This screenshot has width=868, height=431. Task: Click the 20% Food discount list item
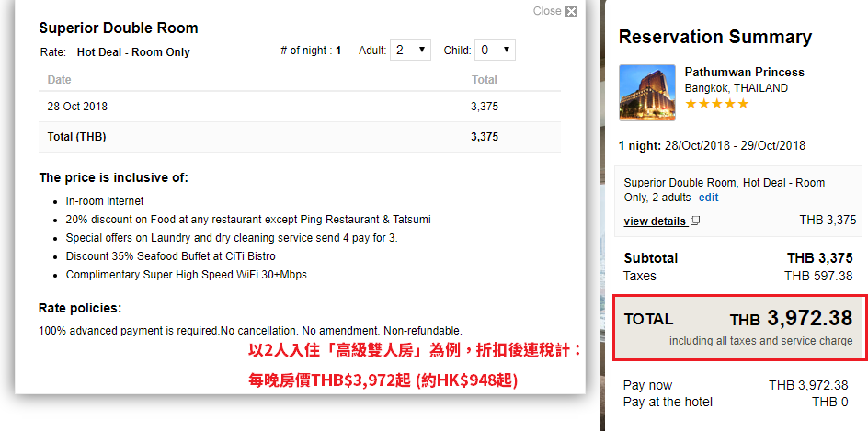(248, 220)
